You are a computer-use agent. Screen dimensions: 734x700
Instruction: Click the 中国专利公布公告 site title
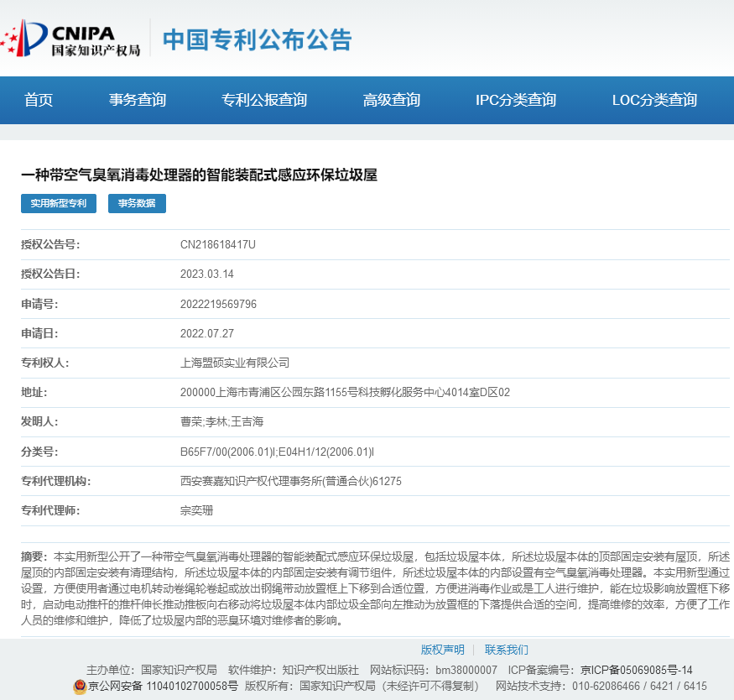257,39
